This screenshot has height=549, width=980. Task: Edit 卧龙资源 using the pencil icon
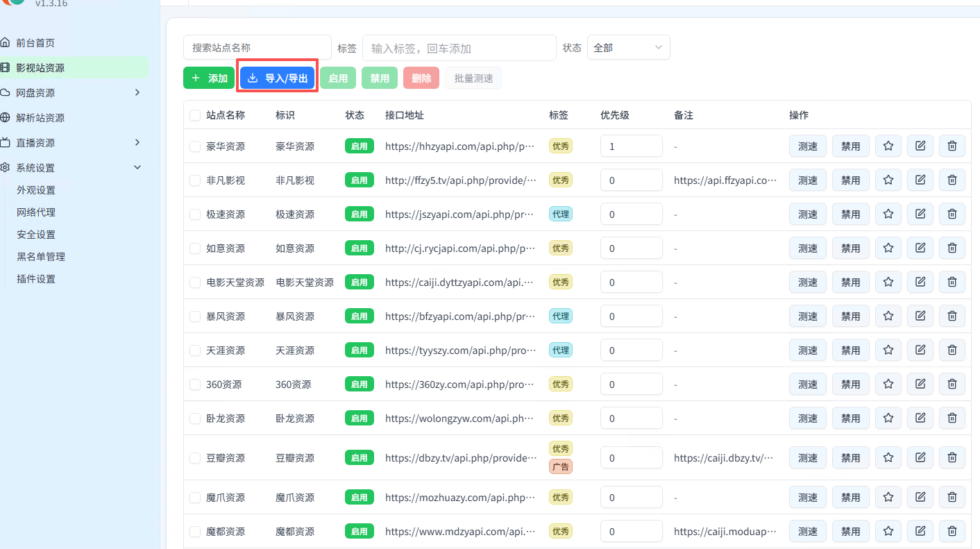920,418
